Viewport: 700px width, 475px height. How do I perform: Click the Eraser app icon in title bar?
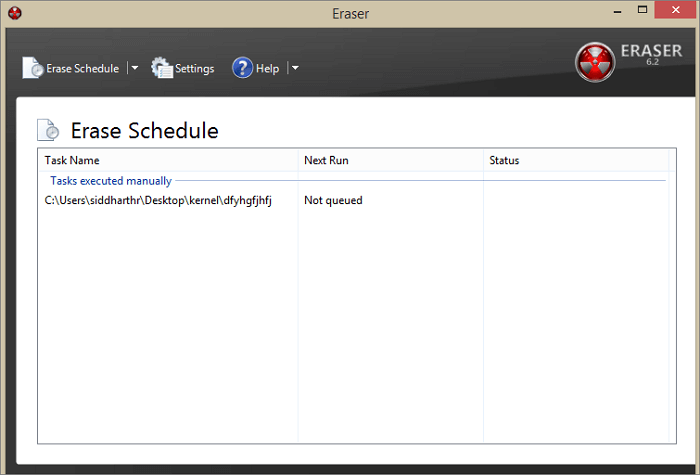coord(14,13)
